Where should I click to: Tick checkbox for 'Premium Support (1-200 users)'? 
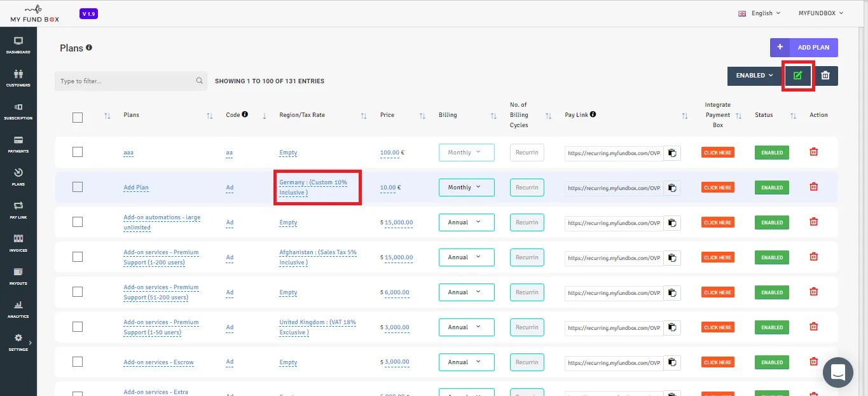click(x=78, y=257)
